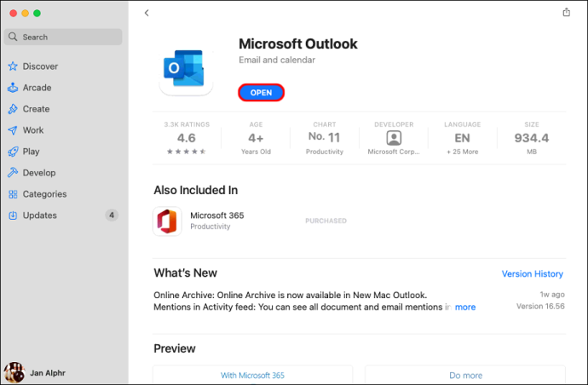
Task: Click the Arcade joystick icon
Action: (13, 88)
